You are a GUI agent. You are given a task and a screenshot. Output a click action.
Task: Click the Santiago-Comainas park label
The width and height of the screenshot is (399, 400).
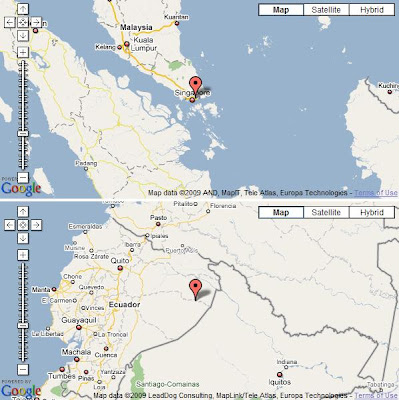click(168, 384)
